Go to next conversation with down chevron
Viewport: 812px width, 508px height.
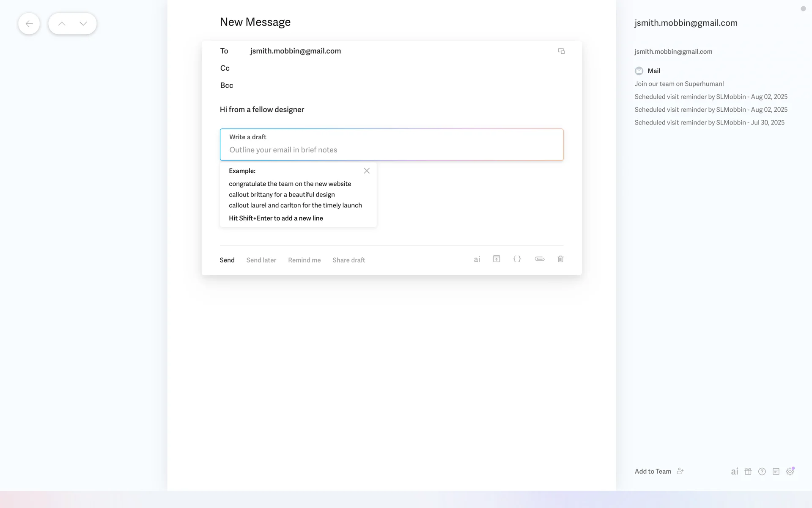[83, 24]
